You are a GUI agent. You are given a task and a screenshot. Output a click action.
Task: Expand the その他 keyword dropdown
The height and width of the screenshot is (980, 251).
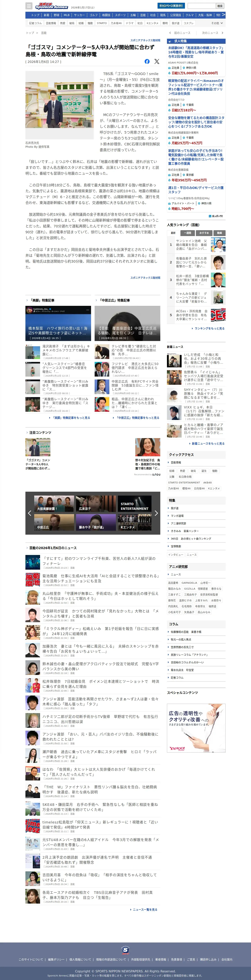(217, 23)
